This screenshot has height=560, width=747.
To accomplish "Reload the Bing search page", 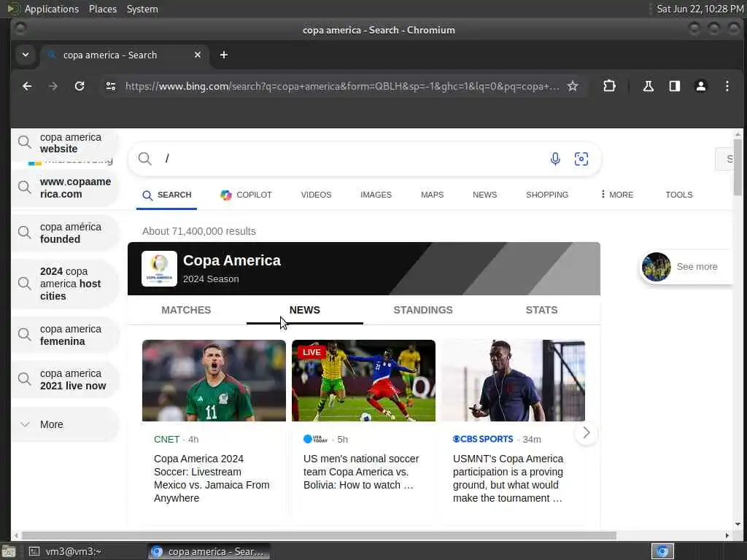I will point(80,86).
